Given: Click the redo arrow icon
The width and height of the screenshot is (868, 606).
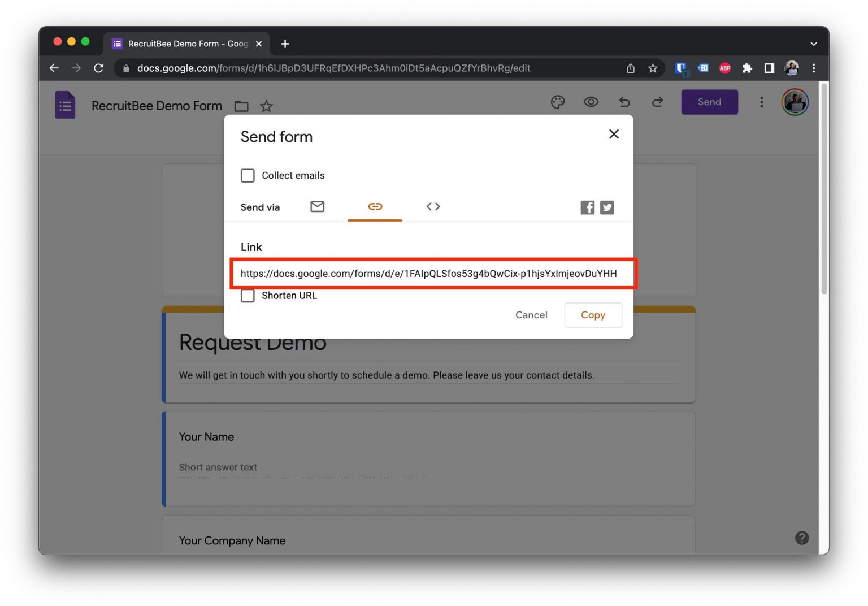Looking at the screenshot, I should click(657, 102).
